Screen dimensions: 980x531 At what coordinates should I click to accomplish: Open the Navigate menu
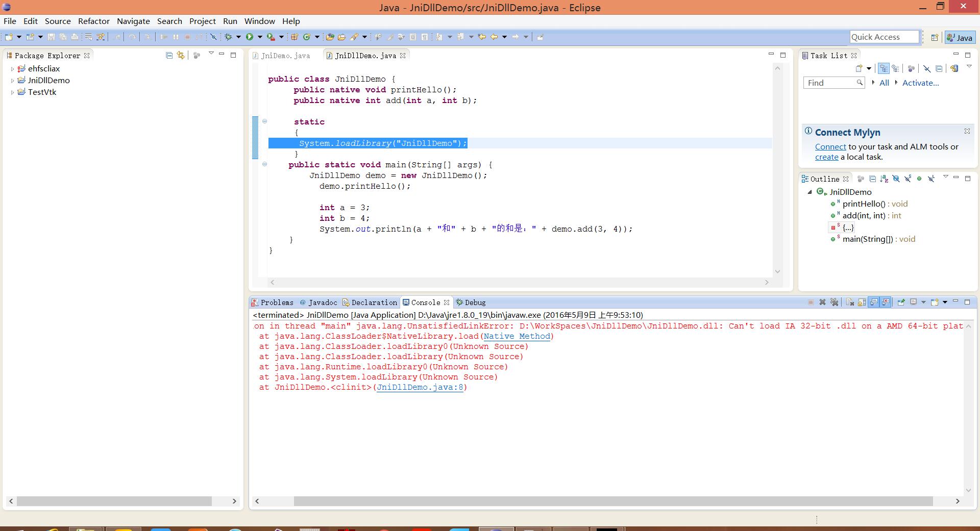click(x=133, y=21)
